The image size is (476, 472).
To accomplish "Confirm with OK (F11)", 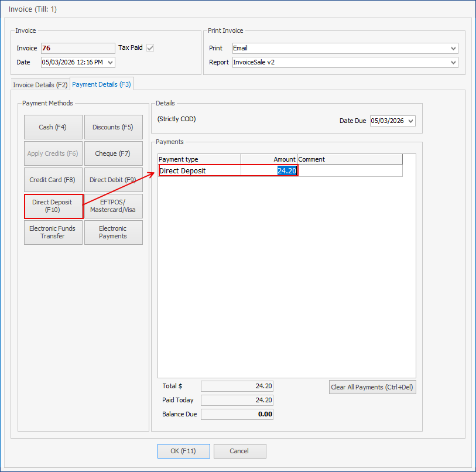I will (x=184, y=451).
